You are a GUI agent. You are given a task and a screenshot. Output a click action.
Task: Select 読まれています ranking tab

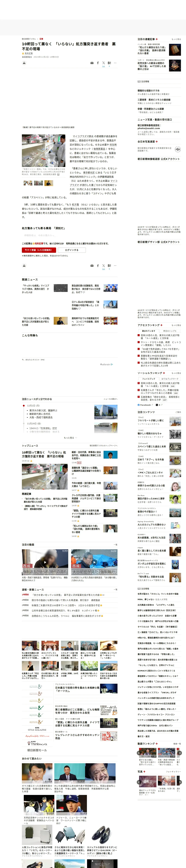point(148,331)
